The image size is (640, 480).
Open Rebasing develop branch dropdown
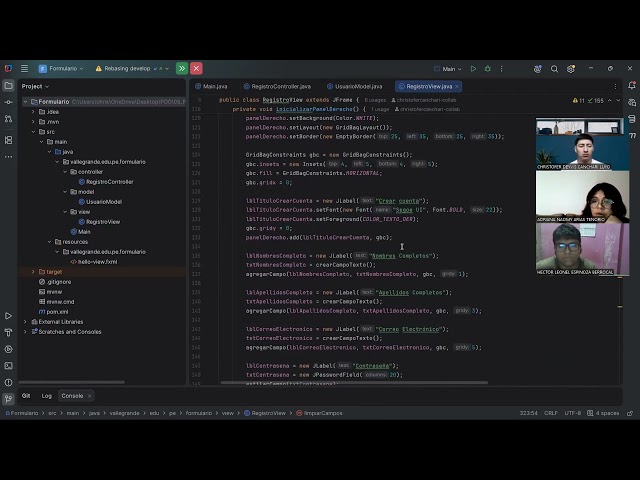tap(132, 69)
